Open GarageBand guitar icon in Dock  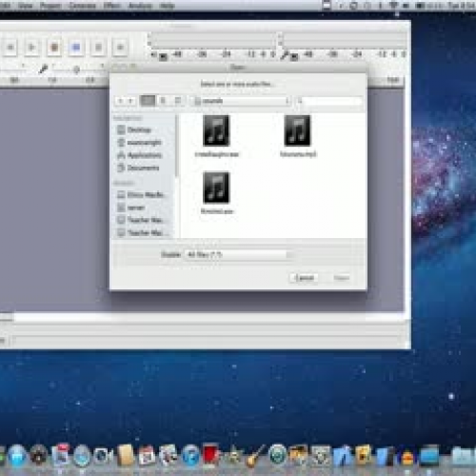[x=255, y=456]
